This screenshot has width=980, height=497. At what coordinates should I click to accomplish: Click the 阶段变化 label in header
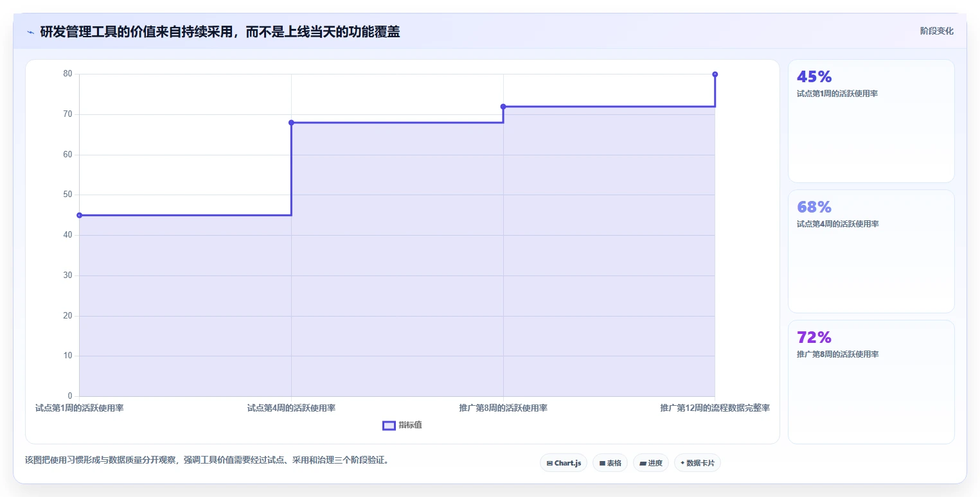pyautogui.click(x=937, y=31)
